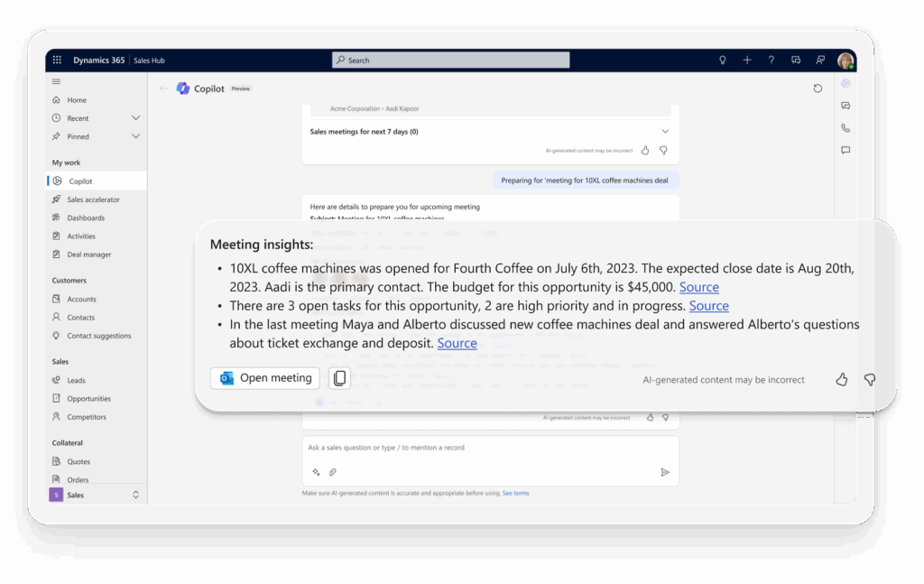The image size is (924, 584).
Task: Click the Open meeting button
Action: click(265, 378)
